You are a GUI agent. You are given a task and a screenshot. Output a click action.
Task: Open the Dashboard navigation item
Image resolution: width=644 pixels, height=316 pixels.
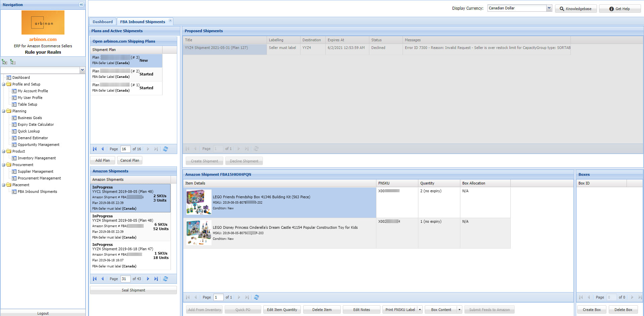point(21,77)
